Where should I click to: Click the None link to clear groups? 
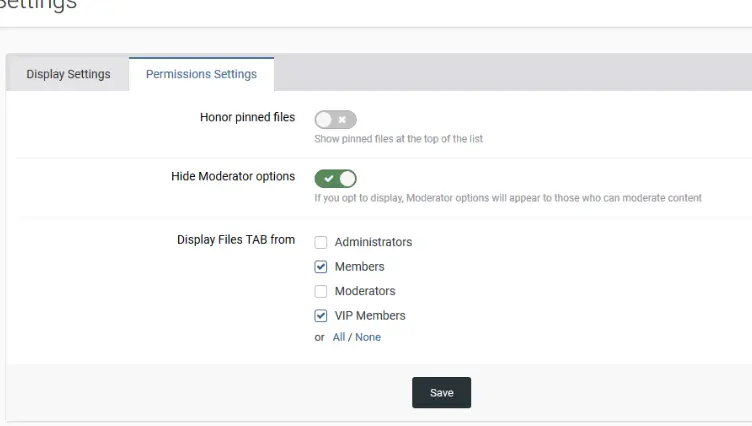tap(368, 337)
